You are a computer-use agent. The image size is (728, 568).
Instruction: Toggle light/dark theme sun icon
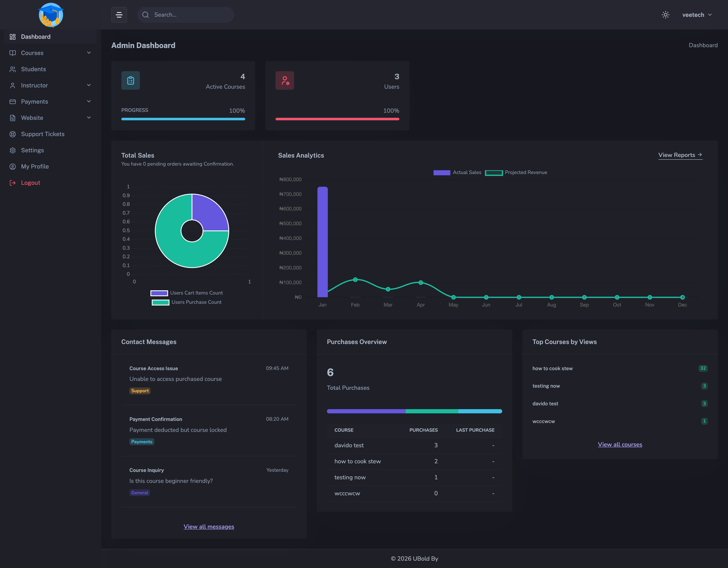click(x=665, y=15)
